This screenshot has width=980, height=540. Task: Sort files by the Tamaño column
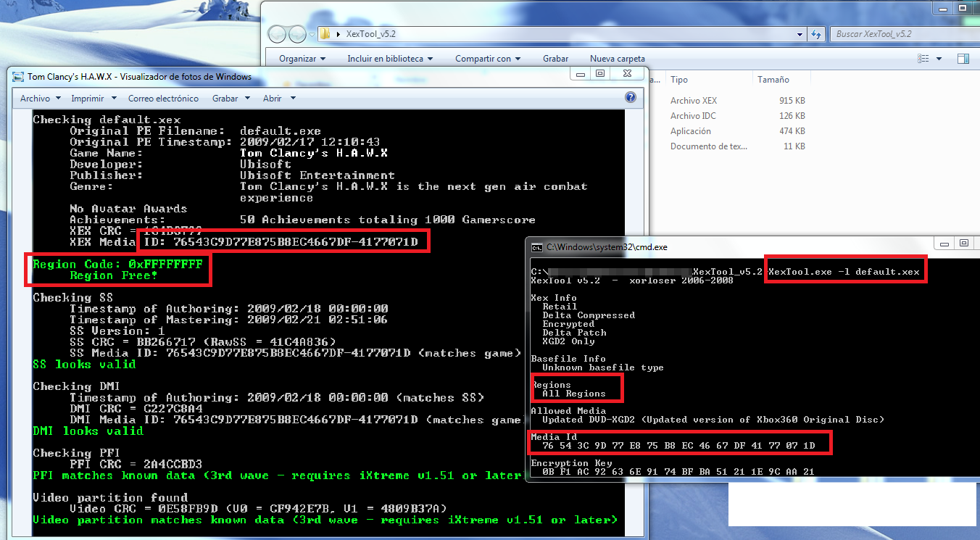pos(773,80)
